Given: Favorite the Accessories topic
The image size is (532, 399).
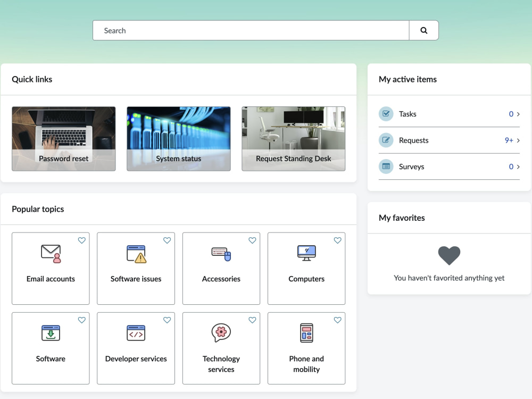Looking at the screenshot, I should click(x=252, y=240).
